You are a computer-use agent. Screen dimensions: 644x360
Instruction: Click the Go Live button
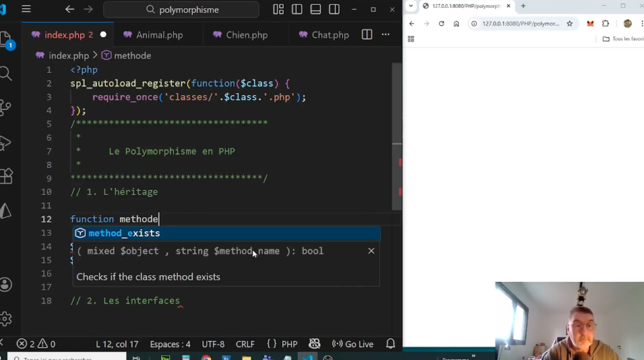[x=353, y=344]
